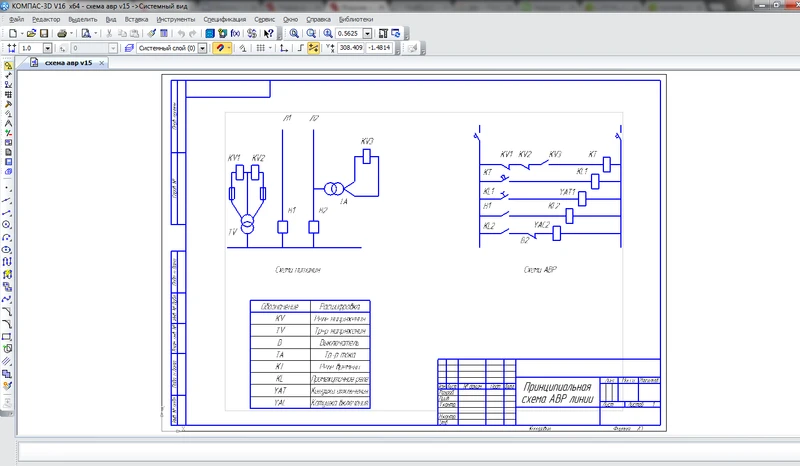
Task: Click the X coordinate field 308.409
Action: 350,47
